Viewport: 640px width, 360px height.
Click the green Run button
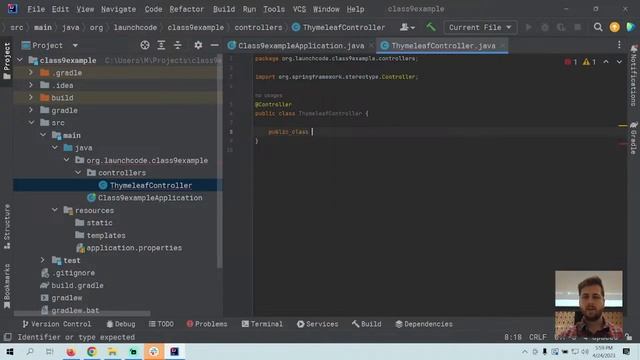click(x=529, y=27)
